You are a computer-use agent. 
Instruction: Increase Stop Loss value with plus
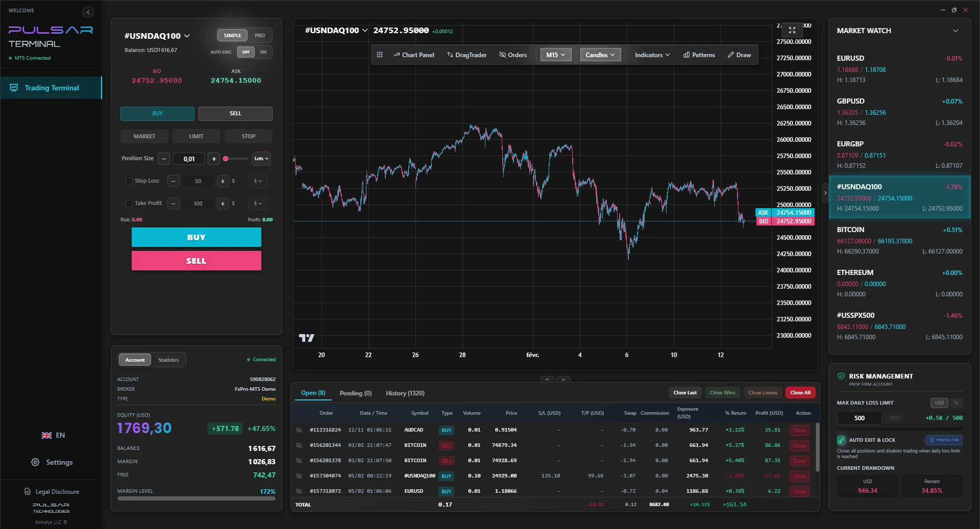tap(223, 181)
